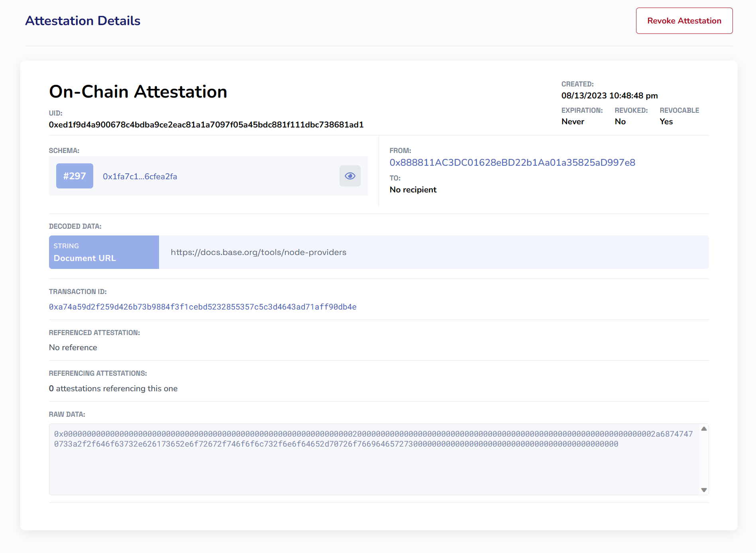Click the raw data scrollbar down arrow

pos(704,490)
